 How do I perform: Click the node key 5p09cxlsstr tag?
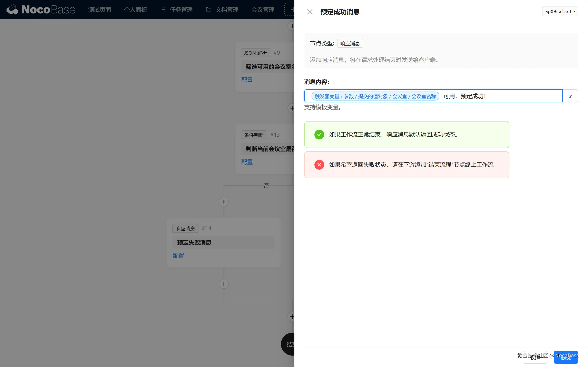coord(560,12)
